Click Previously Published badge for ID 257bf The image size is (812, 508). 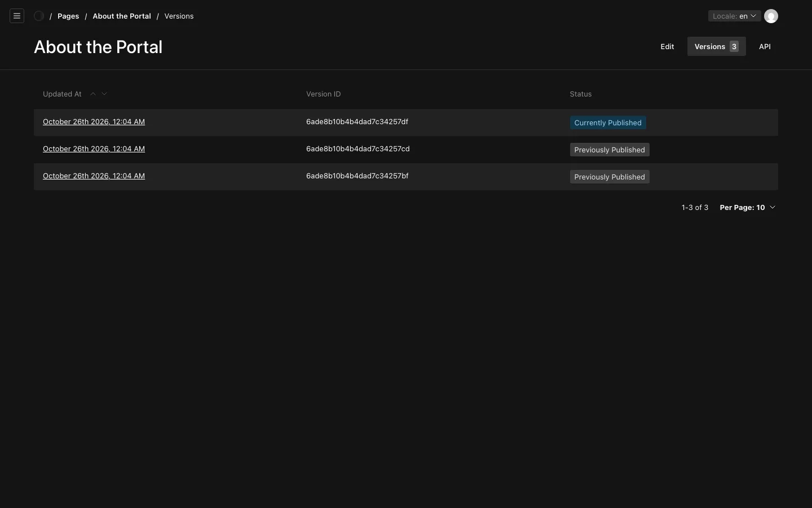tap(610, 177)
